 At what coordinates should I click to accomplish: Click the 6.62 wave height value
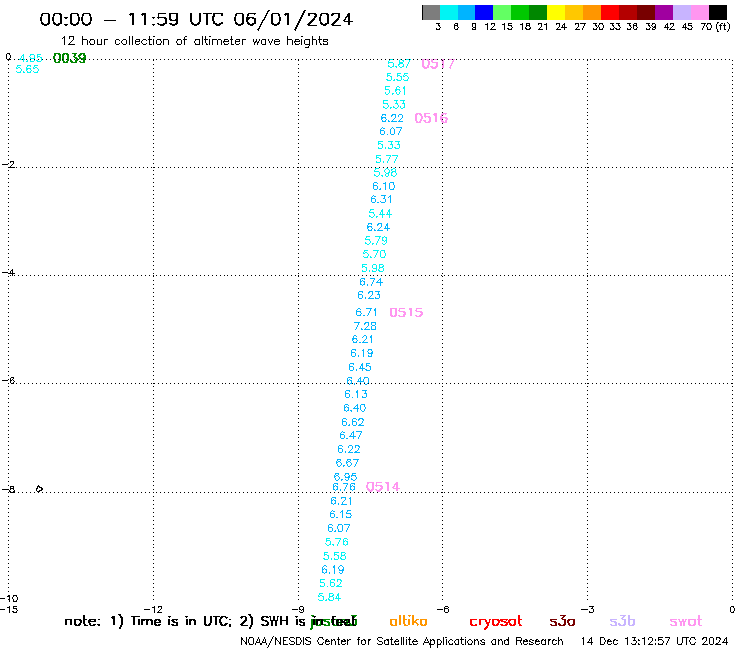(x=353, y=422)
